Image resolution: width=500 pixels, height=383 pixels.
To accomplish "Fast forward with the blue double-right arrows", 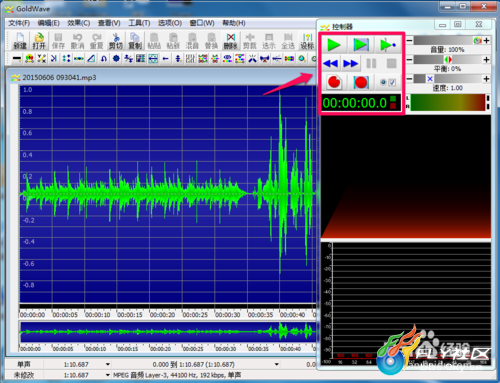I will (350, 63).
